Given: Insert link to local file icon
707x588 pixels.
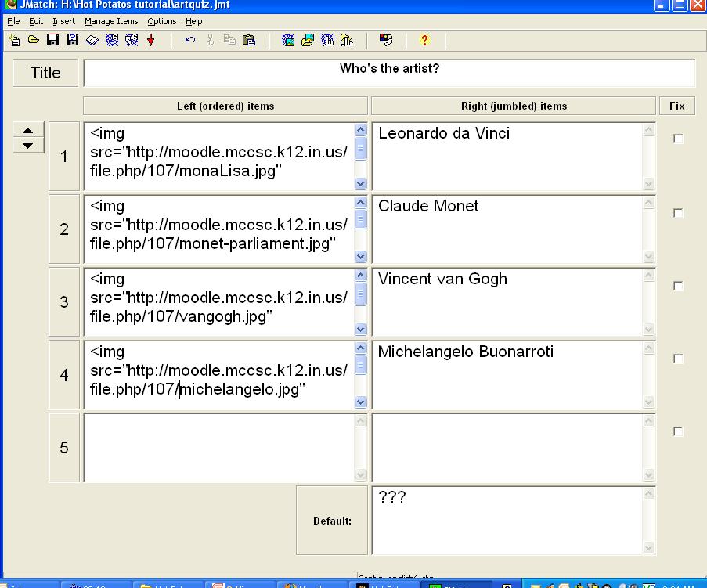Looking at the screenshot, I should point(347,40).
